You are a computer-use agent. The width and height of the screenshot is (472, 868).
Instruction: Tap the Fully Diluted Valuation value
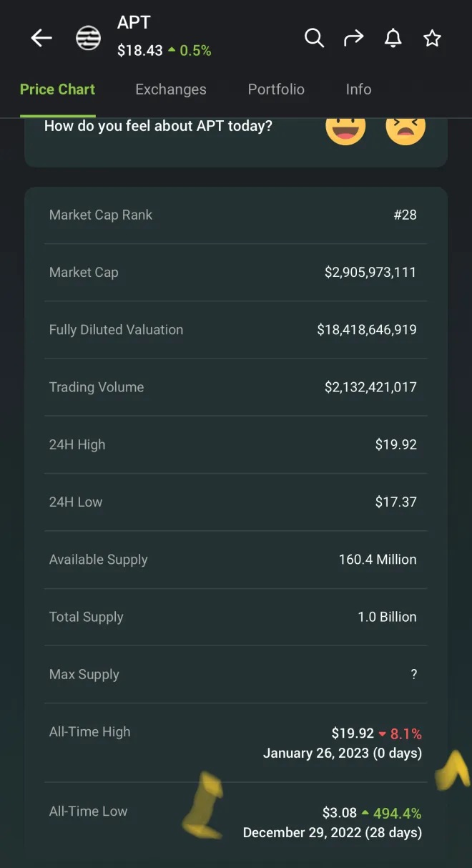(x=366, y=330)
